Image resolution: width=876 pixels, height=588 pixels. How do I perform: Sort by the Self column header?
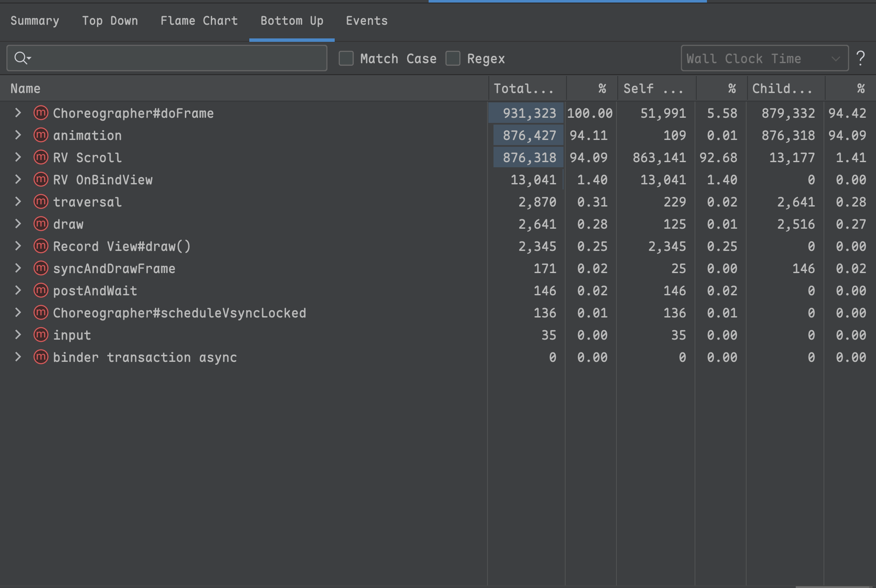(x=653, y=89)
